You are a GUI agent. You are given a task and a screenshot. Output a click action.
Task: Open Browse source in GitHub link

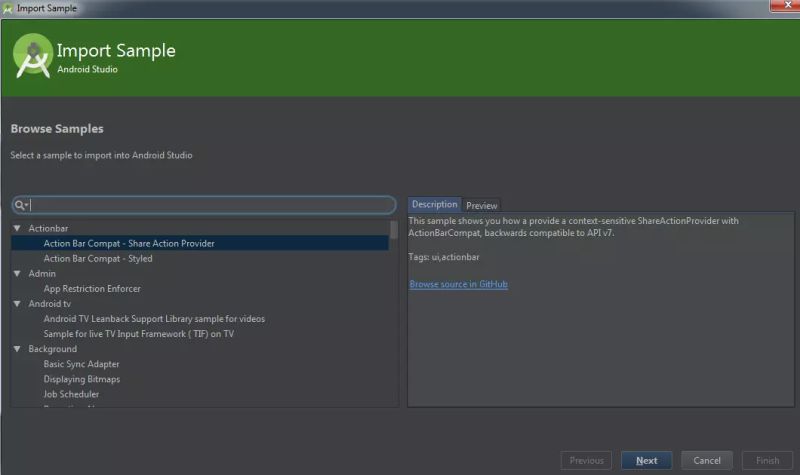point(458,284)
